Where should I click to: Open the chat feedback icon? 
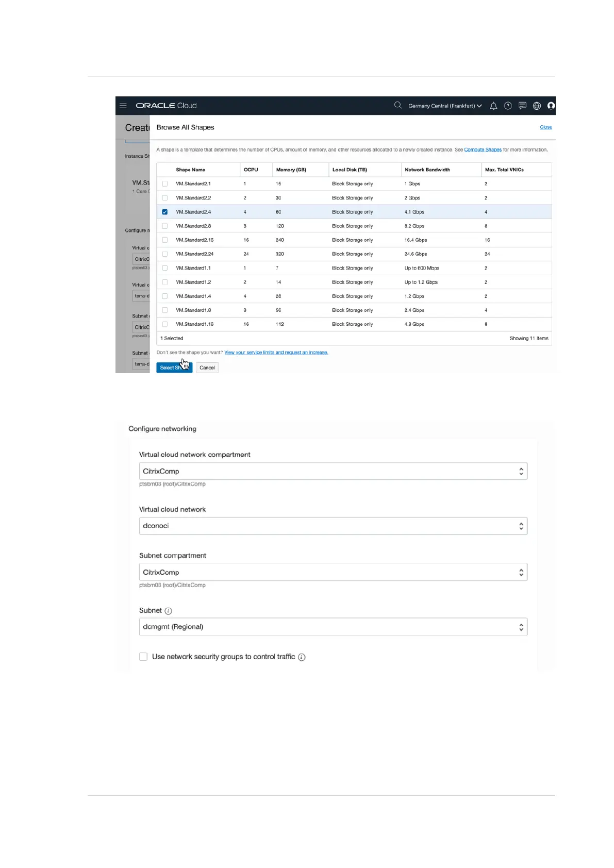(522, 106)
